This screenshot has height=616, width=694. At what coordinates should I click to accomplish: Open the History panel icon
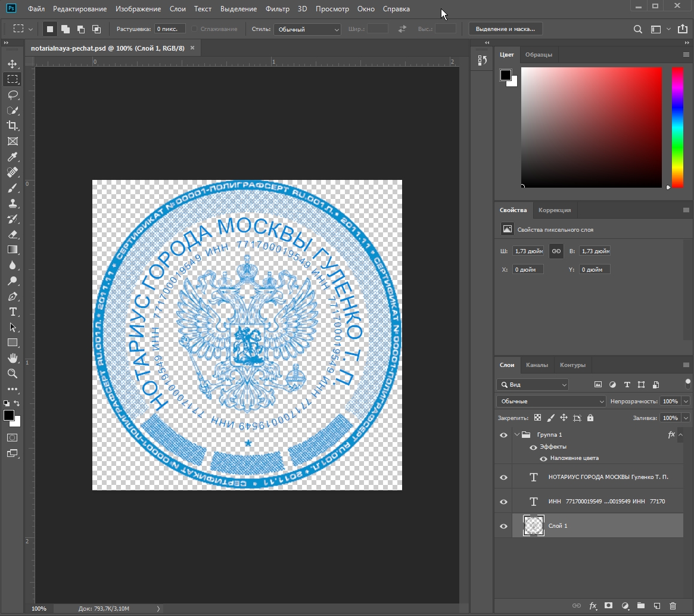point(483,60)
